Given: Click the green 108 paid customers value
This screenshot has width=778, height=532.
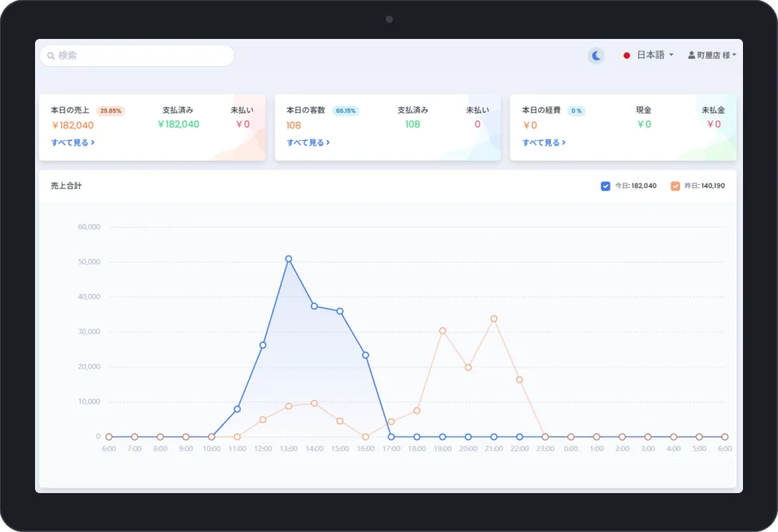Looking at the screenshot, I should point(413,124).
